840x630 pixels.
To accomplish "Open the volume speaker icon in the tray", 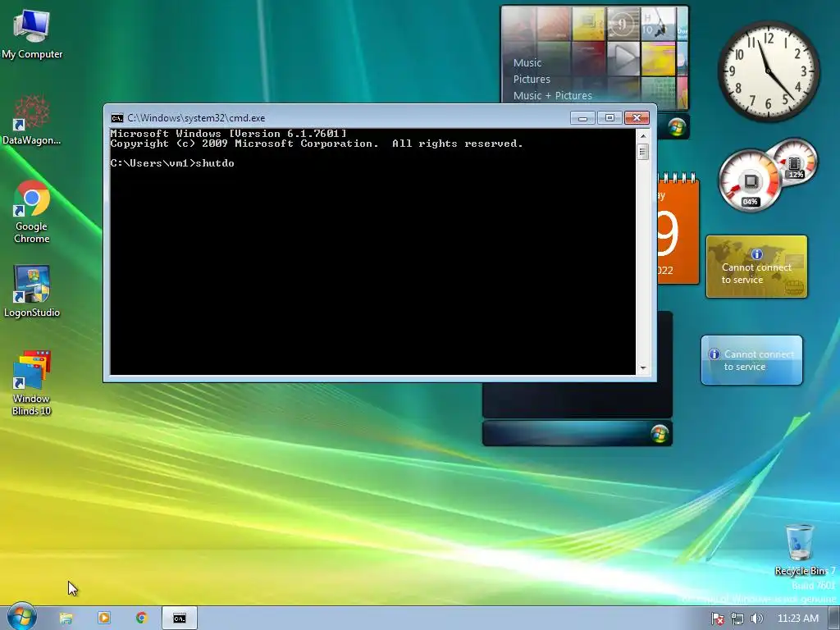I will [x=756, y=619].
